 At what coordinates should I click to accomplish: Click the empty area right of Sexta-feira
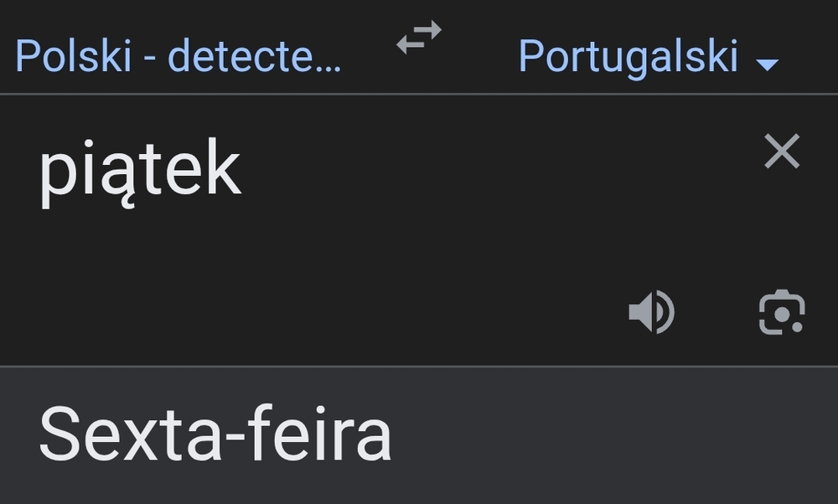pos(612,435)
